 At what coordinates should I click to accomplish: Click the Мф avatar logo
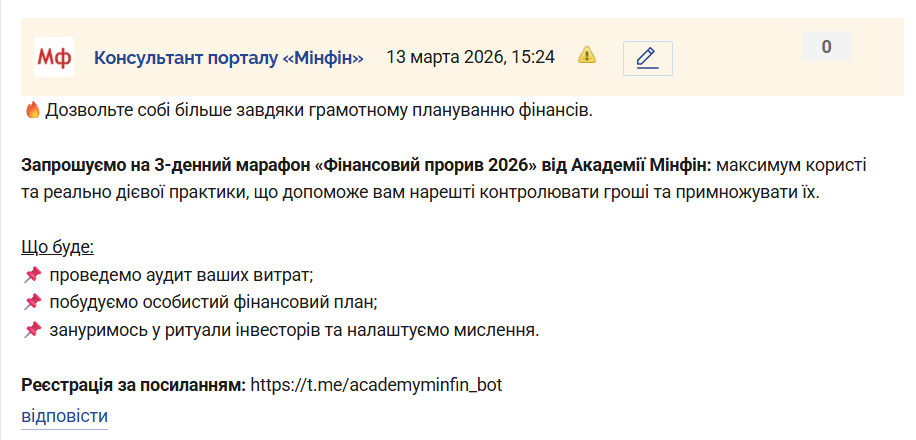(54, 57)
